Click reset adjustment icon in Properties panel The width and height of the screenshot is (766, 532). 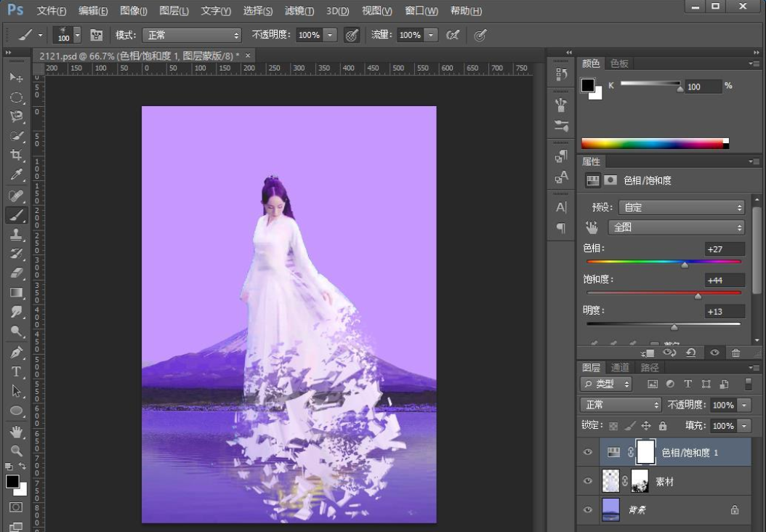690,352
